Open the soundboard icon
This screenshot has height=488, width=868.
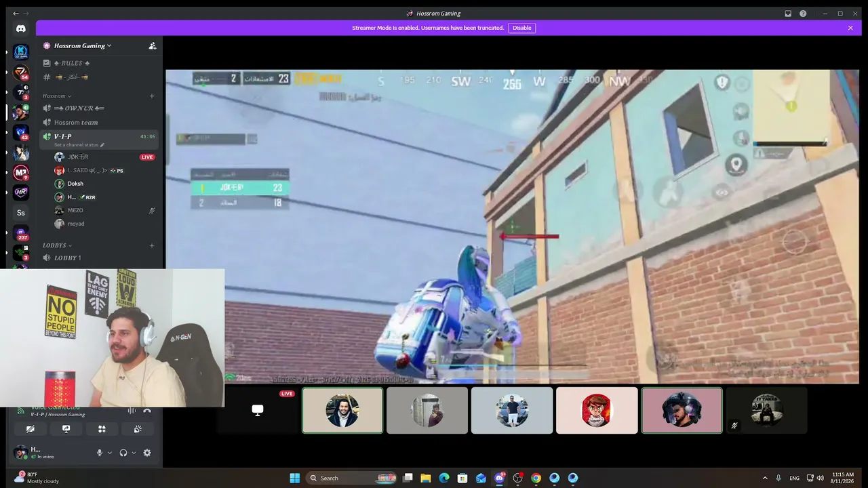point(138,429)
